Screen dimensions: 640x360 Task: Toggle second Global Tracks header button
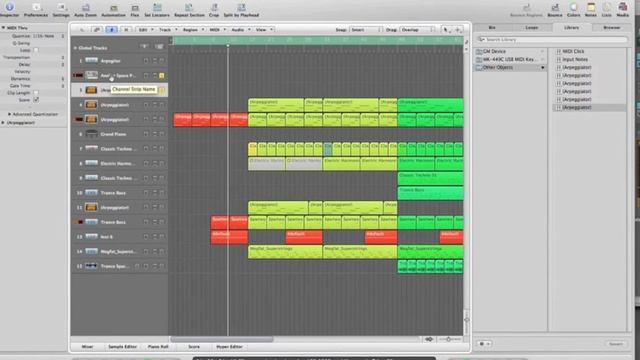[159, 47]
